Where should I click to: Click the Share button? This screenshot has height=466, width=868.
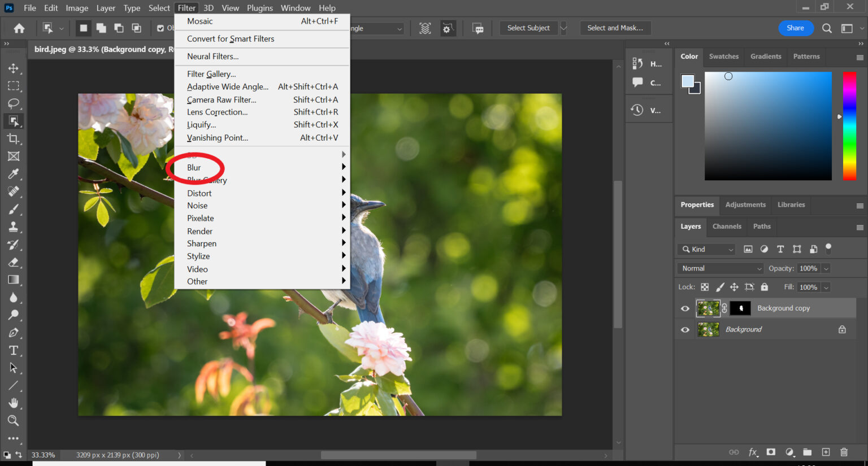click(x=796, y=28)
